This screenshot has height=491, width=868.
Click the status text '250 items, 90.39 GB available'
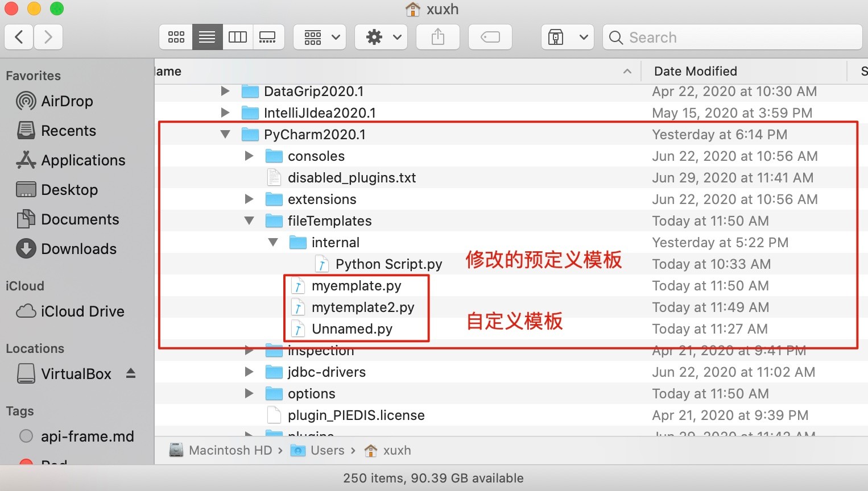[x=433, y=478]
